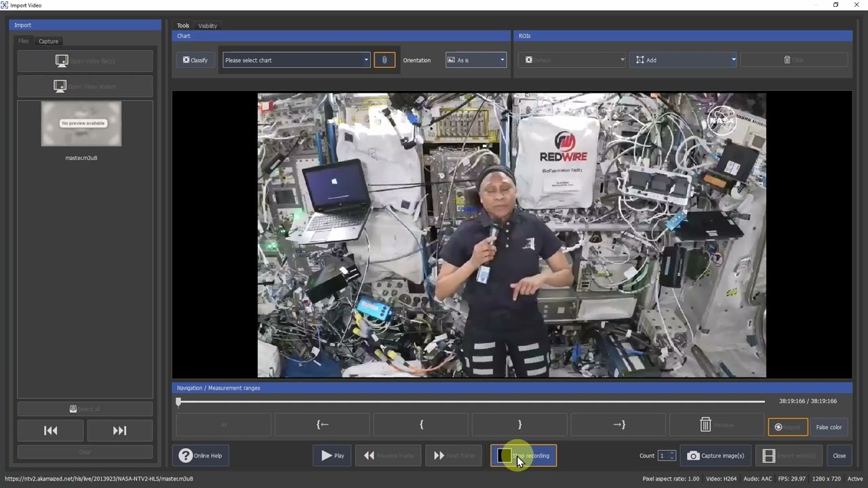This screenshot has height=488, width=868.
Task: Step to the Next frame
Action: 454,455
